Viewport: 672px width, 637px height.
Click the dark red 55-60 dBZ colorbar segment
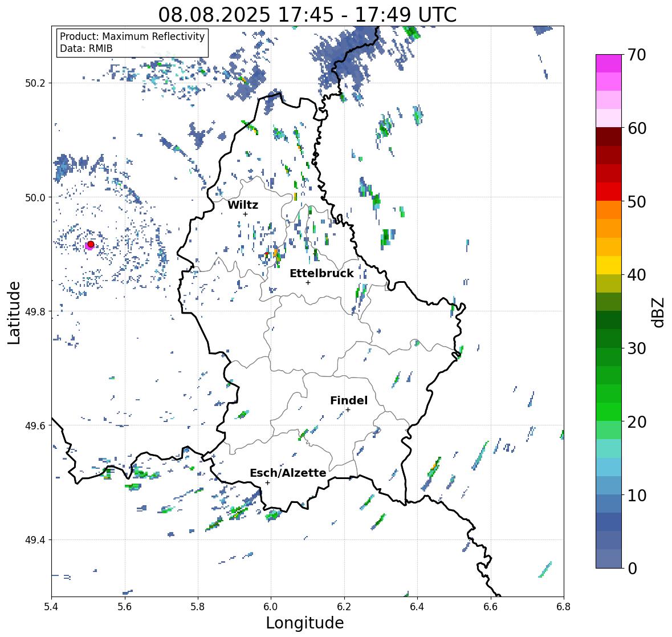(x=609, y=146)
